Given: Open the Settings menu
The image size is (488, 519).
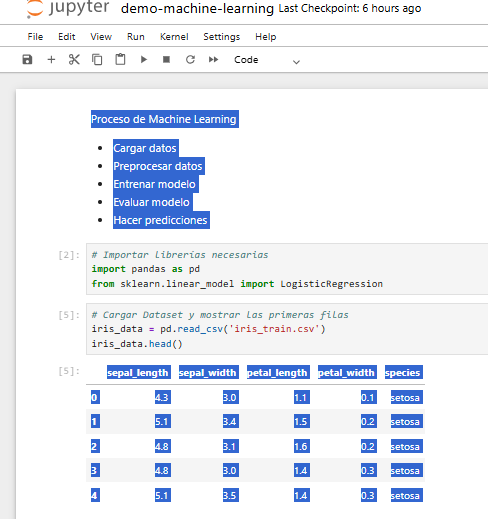Looking at the screenshot, I should tap(222, 37).
